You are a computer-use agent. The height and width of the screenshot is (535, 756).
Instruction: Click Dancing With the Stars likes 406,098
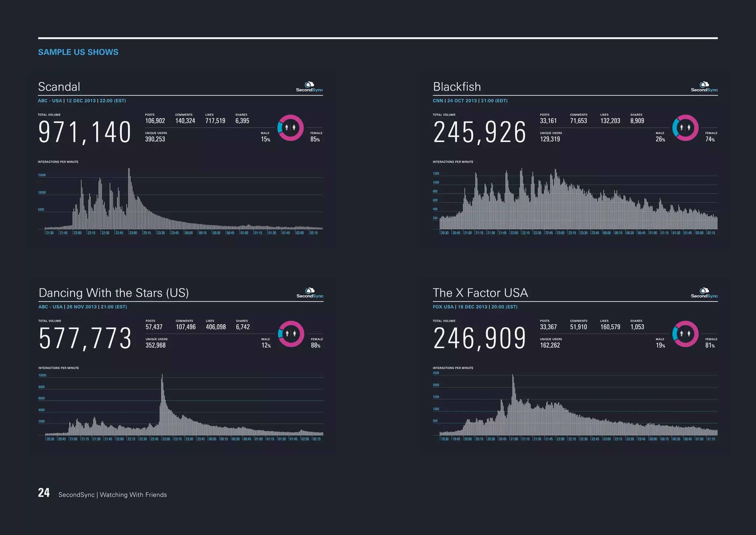click(x=216, y=327)
